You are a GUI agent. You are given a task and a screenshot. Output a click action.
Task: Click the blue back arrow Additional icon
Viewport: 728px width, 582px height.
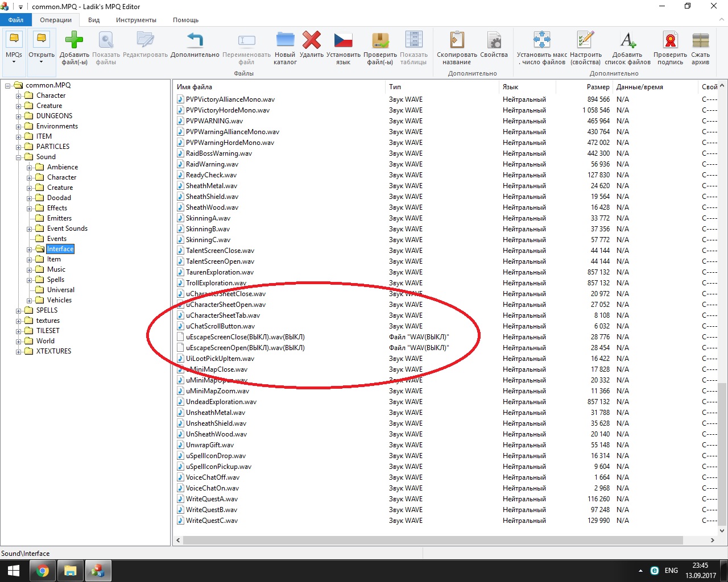(x=195, y=41)
